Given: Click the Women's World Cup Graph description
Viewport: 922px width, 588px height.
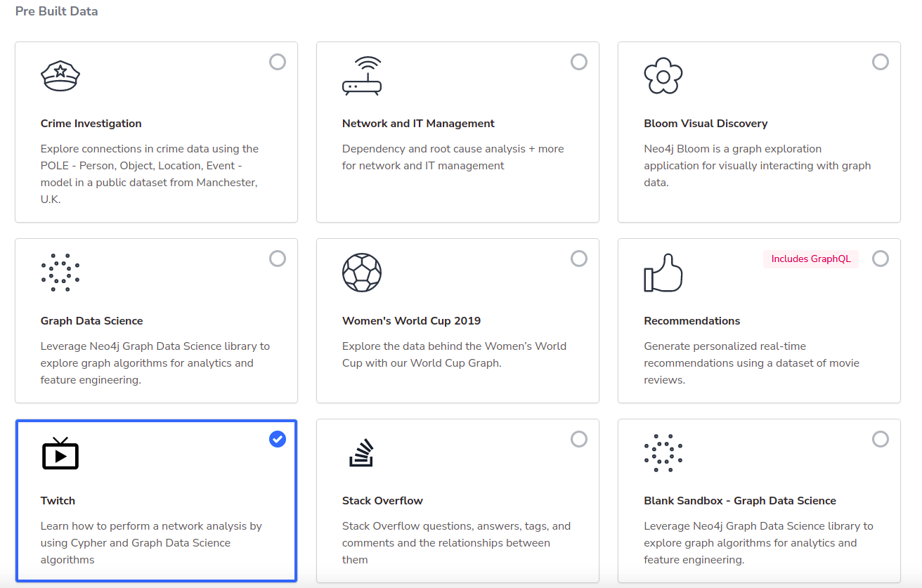Looking at the screenshot, I should click(454, 355).
